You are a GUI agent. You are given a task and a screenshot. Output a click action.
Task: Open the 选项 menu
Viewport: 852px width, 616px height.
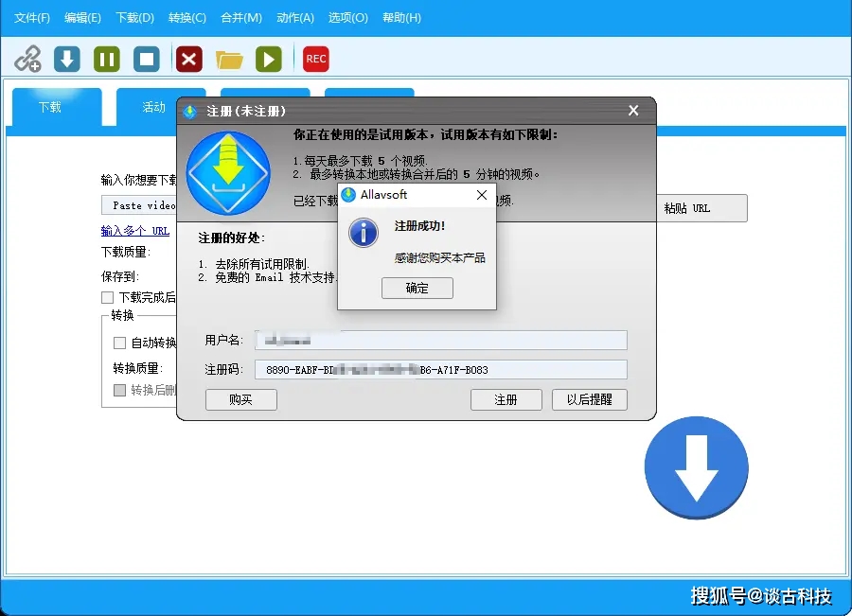coord(347,17)
